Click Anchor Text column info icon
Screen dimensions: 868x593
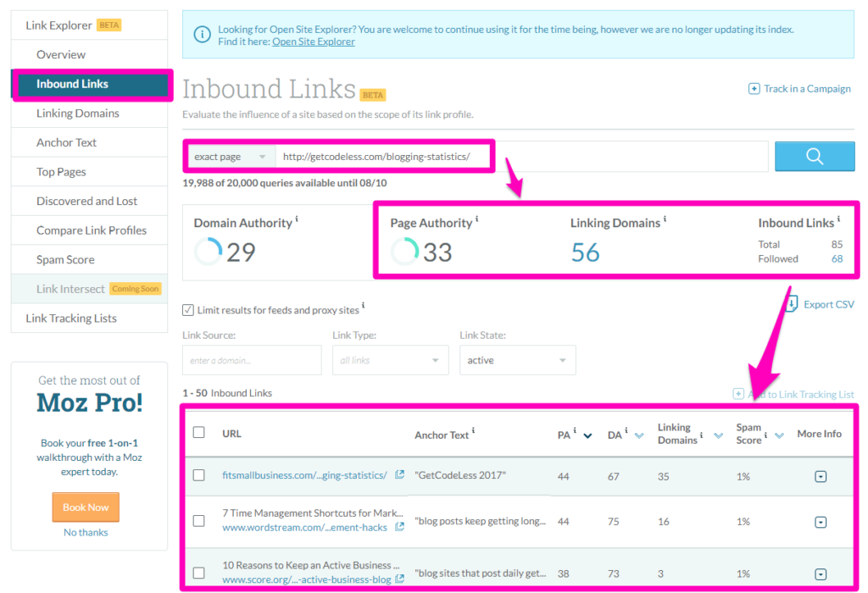[x=473, y=430]
